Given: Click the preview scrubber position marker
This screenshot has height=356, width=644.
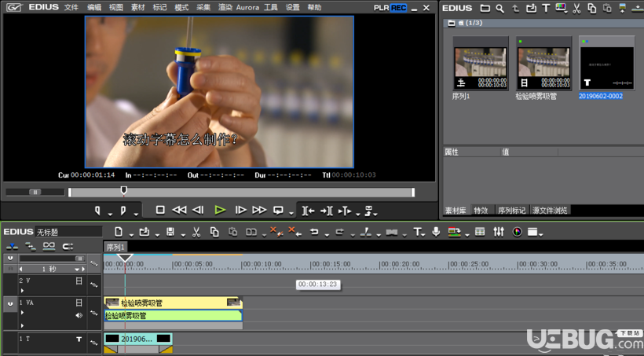Looking at the screenshot, I should (123, 190).
